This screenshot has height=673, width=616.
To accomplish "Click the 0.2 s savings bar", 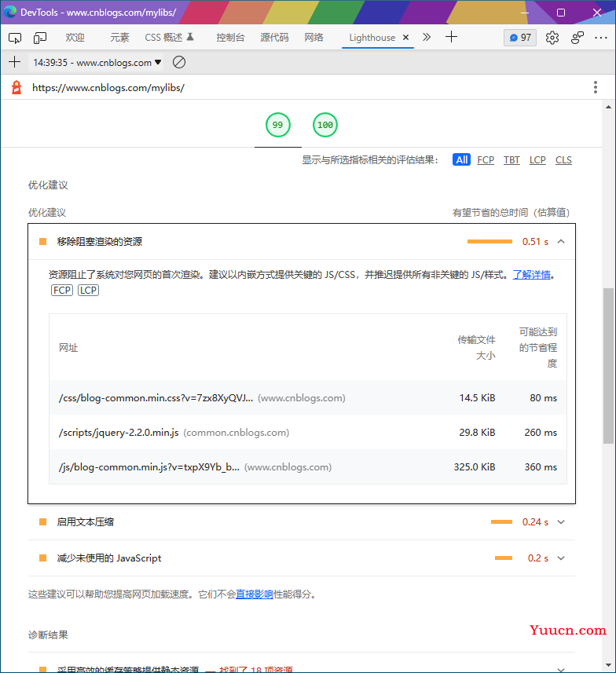I will pos(504,558).
